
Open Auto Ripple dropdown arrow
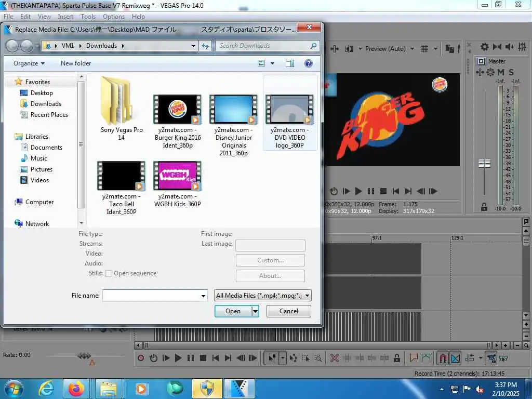click(x=481, y=358)
